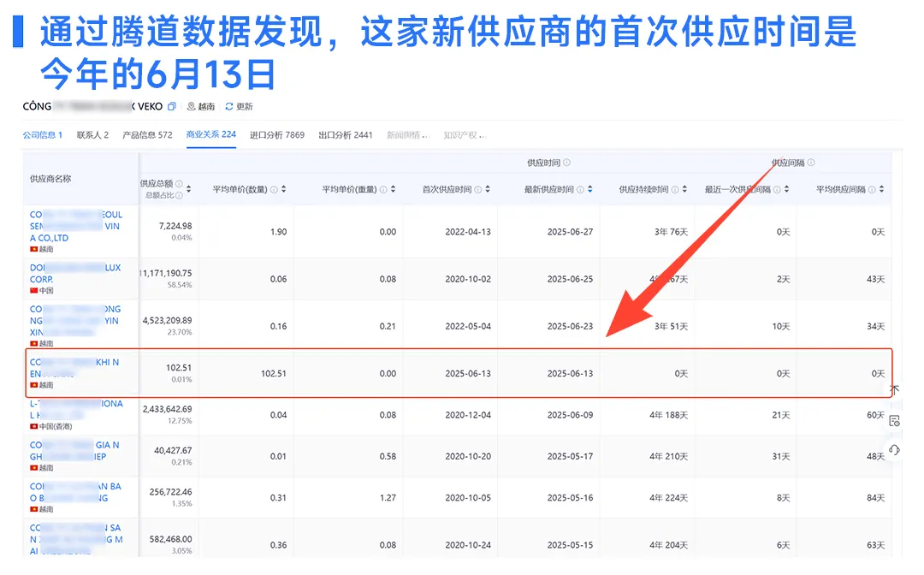Click the 582,468.00 total value
Screen dimensions: 924x575
pos(170,539)
